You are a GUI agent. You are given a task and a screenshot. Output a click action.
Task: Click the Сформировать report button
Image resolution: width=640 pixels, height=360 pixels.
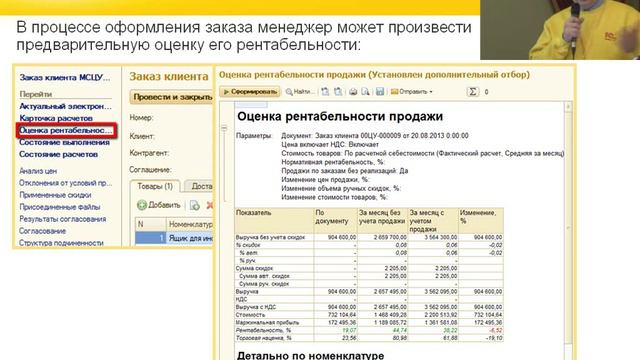point(250,92)
